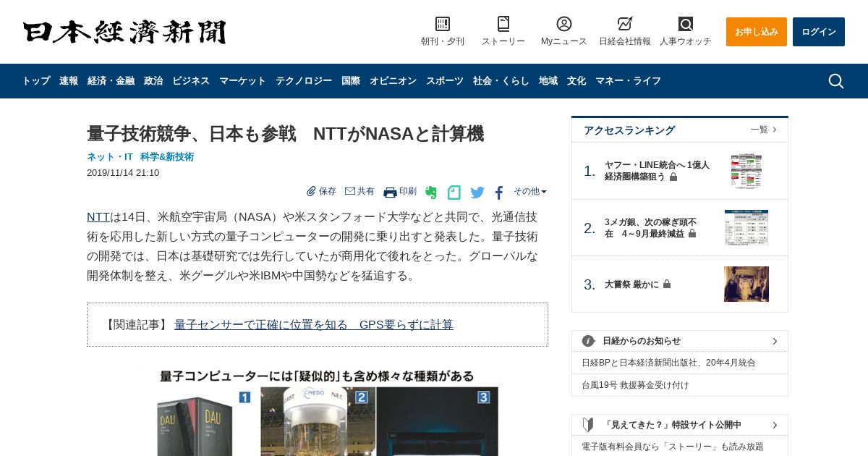Click the 日経からのお知らせ info icon
Viewport: 868px width, 456px height.
pyautogui.click(x=589, y=341)
